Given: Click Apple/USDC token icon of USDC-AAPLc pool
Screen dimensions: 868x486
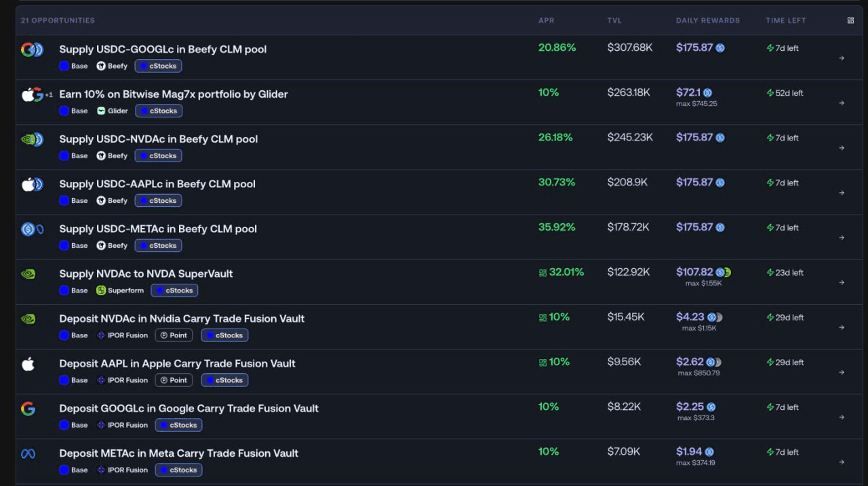Looking at the screenshot, I should (32, 184).
